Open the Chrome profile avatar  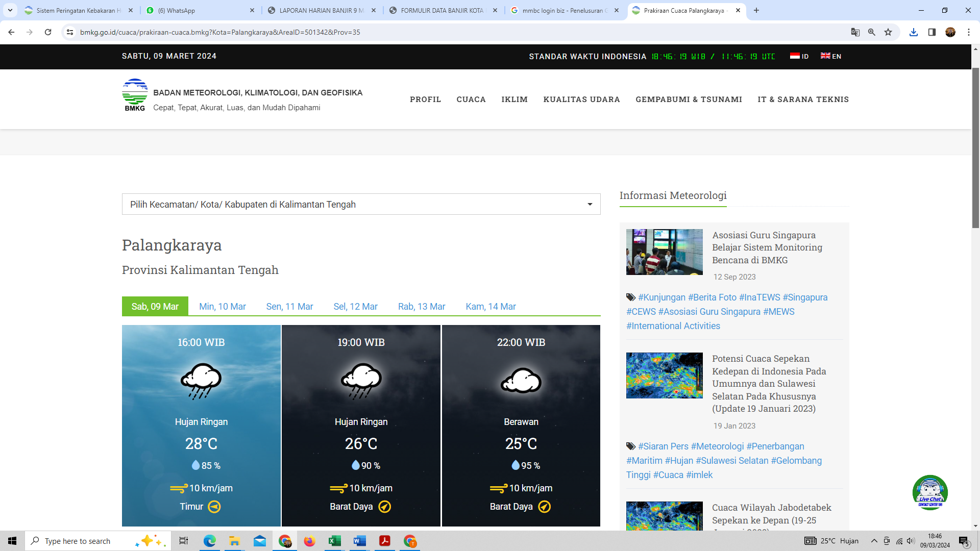click(950, 32)
